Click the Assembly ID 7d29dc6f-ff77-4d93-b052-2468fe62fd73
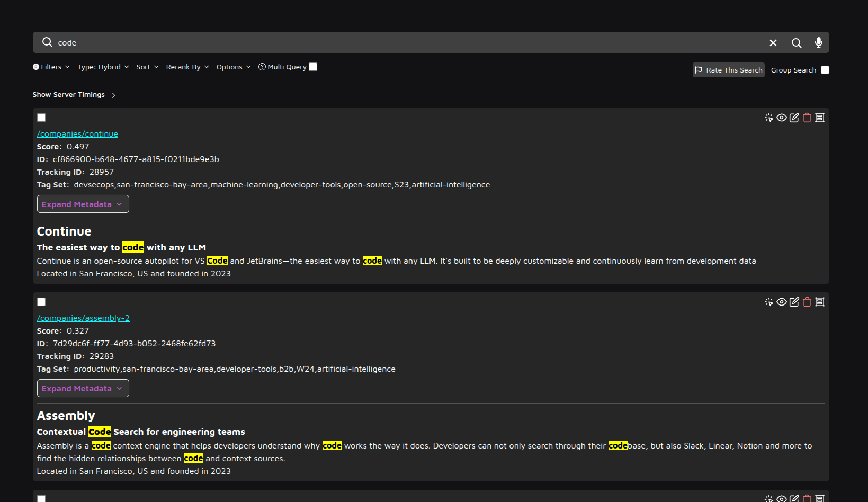This screenshot has width=868, height=502. (135, 344)
